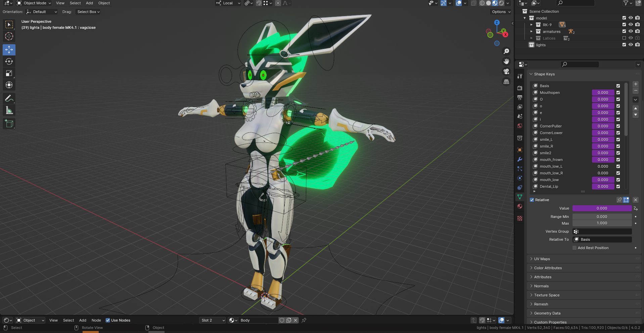Click the Range Min value field

602,217
